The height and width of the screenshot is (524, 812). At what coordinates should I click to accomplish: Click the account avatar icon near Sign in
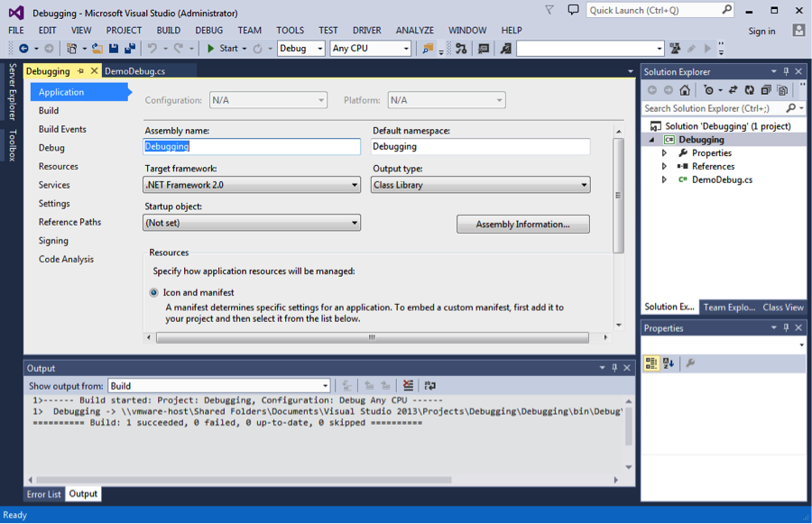click(x=798, y=30)
